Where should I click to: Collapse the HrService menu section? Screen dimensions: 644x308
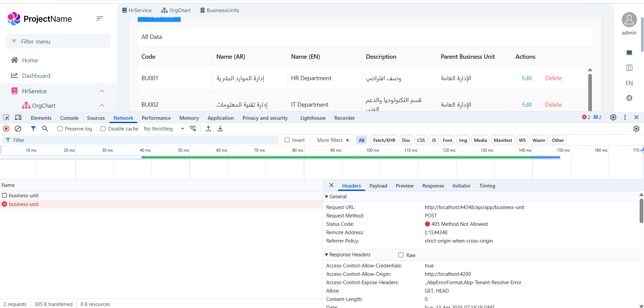click(x=102, y=91)
